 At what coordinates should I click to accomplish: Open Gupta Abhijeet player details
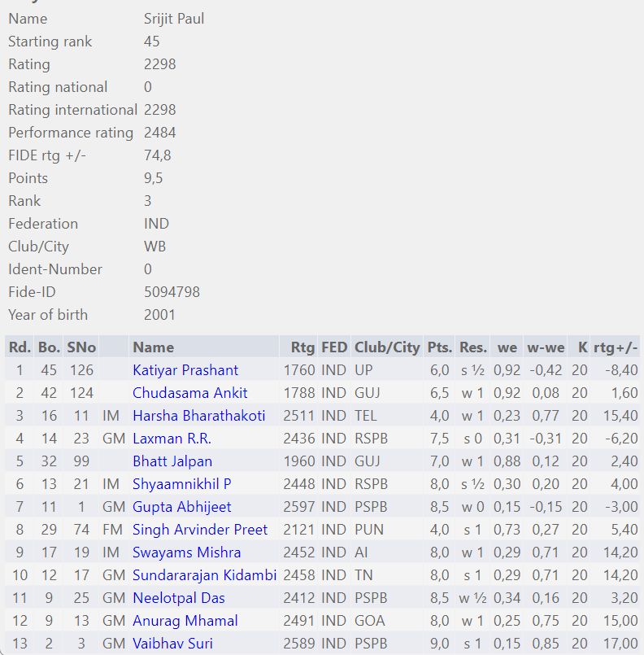click(181, 507)
